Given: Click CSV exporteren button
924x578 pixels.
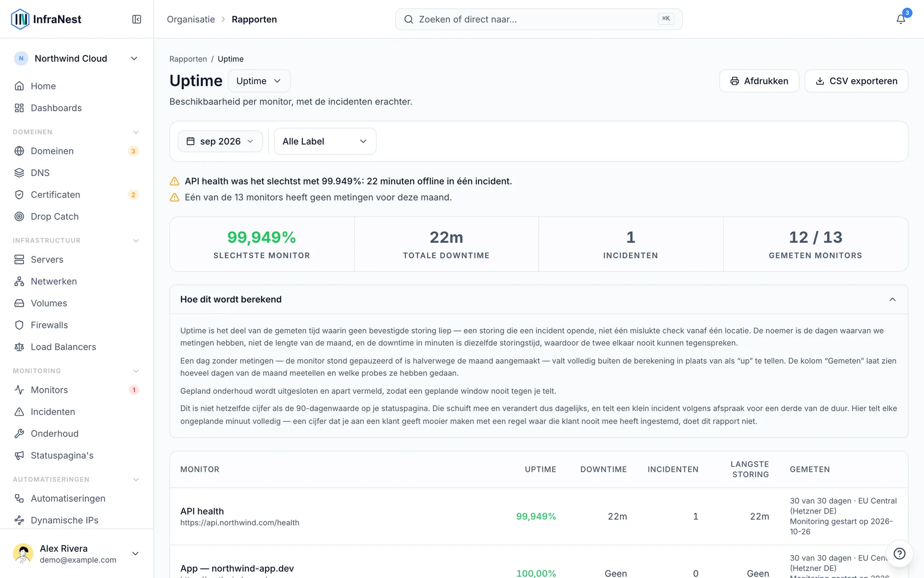Looking at the screenshot, I should coord(856,81).
